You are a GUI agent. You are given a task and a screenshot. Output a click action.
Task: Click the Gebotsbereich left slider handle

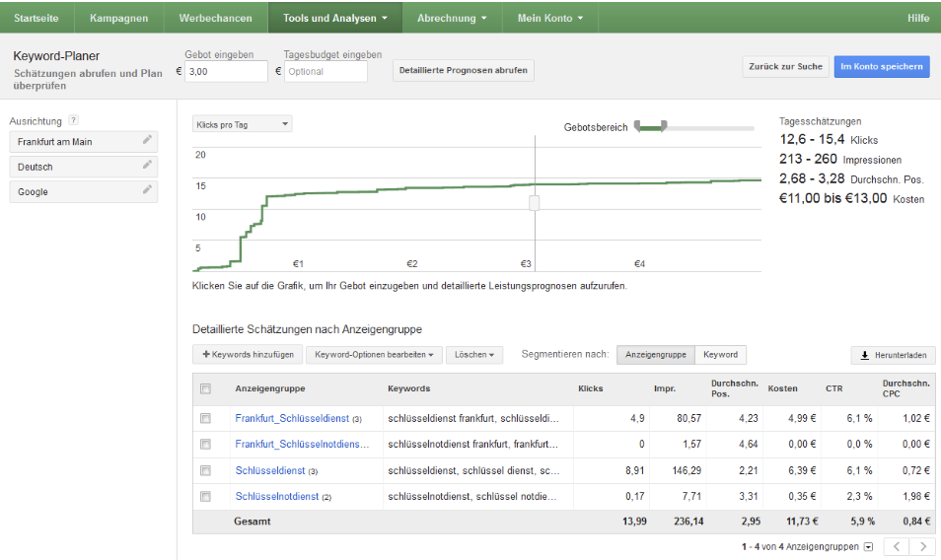(637, 126)
